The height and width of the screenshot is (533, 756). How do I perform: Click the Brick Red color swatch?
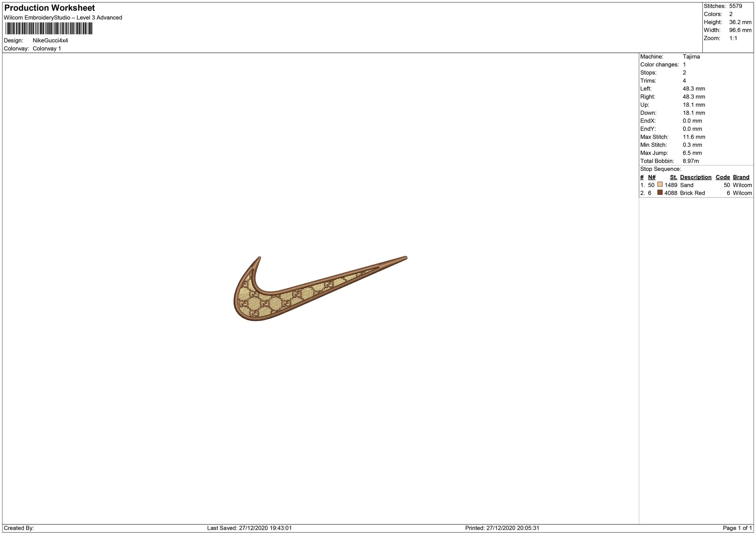click(660, 192)
